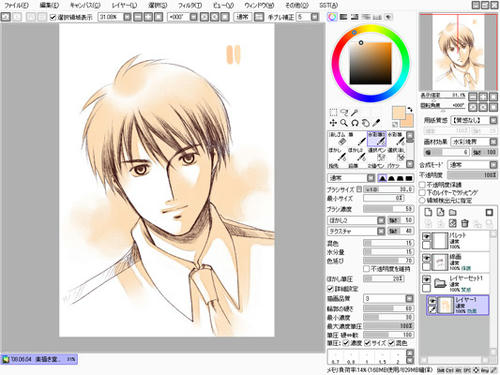Select the lasso selection tool
Image resolution: width=500 pixels, height=375 pixels.
344,113
